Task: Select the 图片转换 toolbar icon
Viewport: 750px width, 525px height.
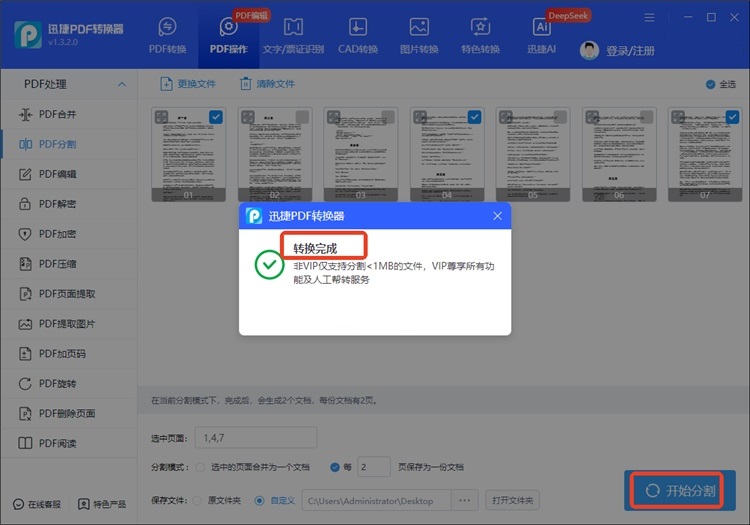Action: 419,34
